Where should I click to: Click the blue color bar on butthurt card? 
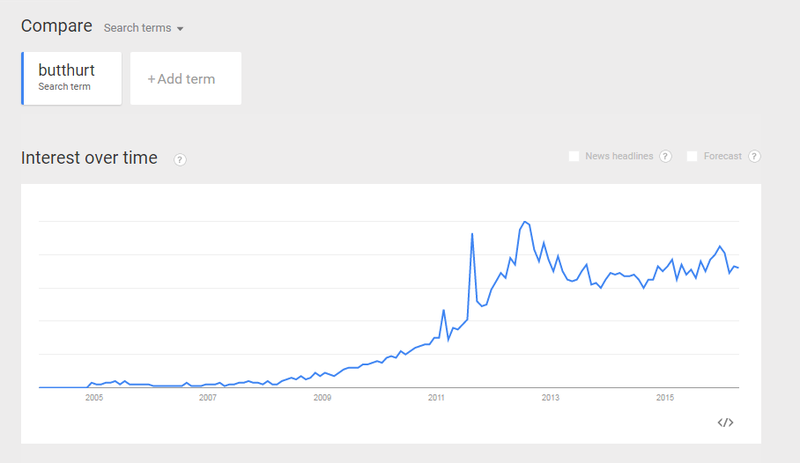22,78
